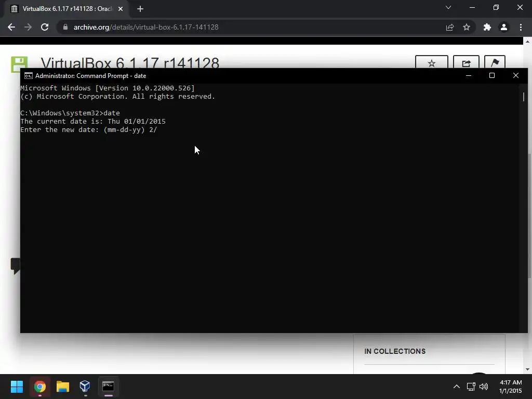
Task: Go back using the browser back arrow
Action: [11, 27]
